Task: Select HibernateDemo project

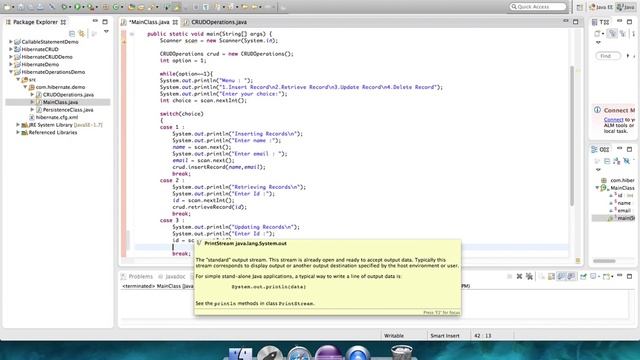Action: (x=40, y=64)
